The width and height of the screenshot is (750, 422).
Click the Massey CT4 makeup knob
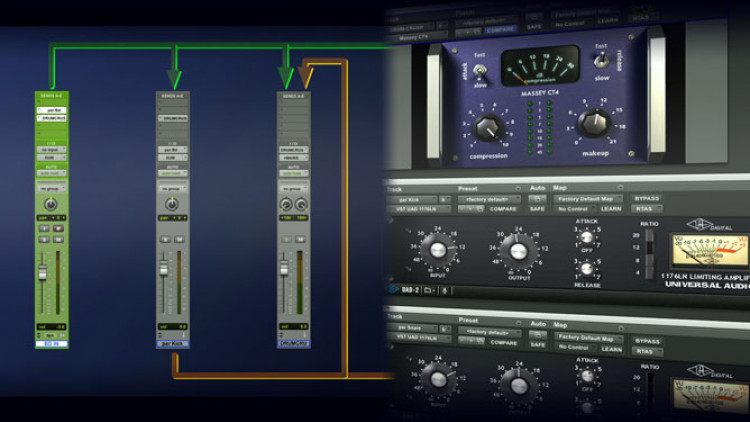coord(595,123)
